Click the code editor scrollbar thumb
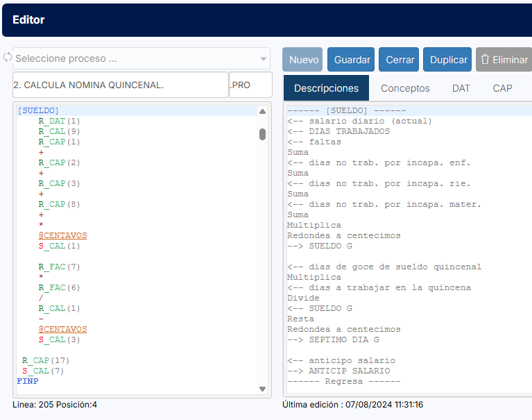Image resolution: width=532 pixels, height=420 pixels. [x=262, y=134]
